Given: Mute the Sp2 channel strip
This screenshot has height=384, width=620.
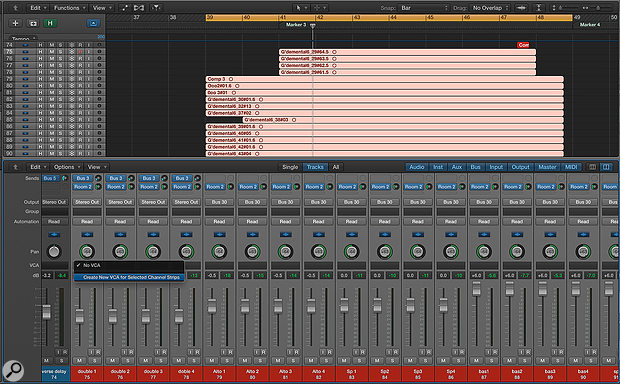Looking at the screenshot, I should [377, 361].
